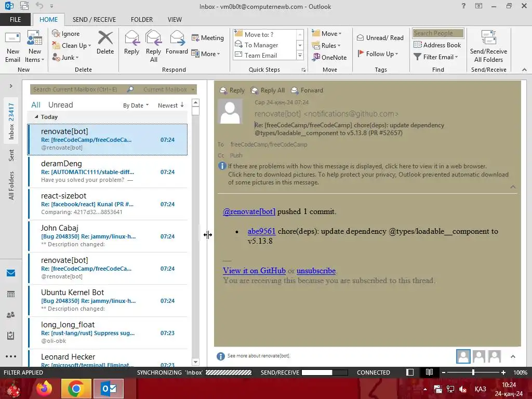The image size is (532, 399).
Task: Open the abe9561 commit link
Action: pyautogui.click(x=262, y=231)
